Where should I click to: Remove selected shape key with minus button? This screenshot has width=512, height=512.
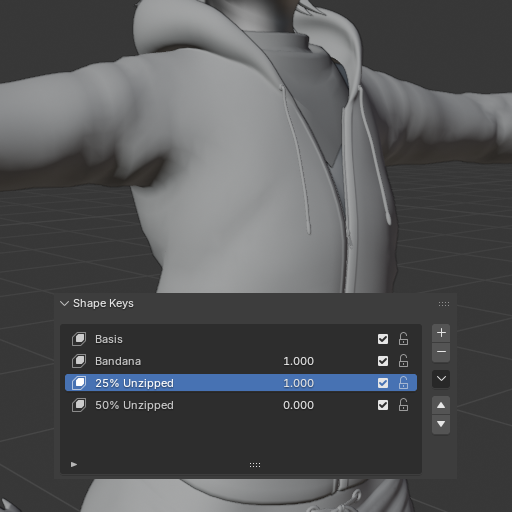(441, 352)
